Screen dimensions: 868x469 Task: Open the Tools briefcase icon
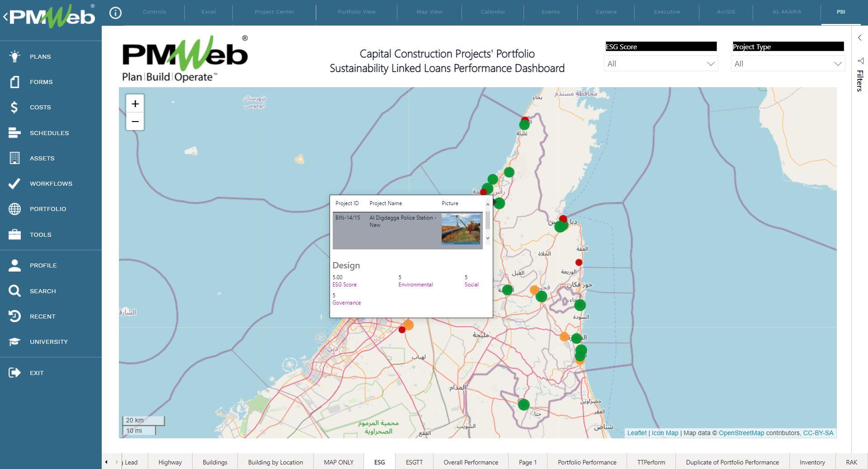14,234
